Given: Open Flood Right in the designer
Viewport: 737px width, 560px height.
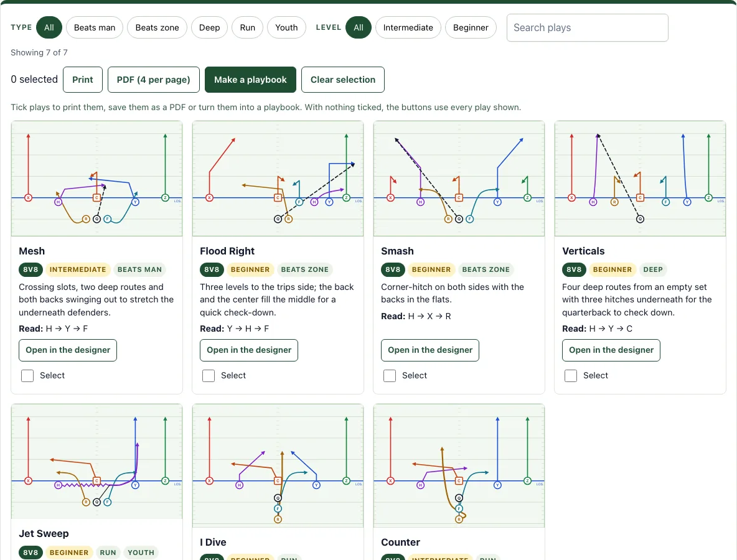Looking at the screenshot, I should 249,350.
